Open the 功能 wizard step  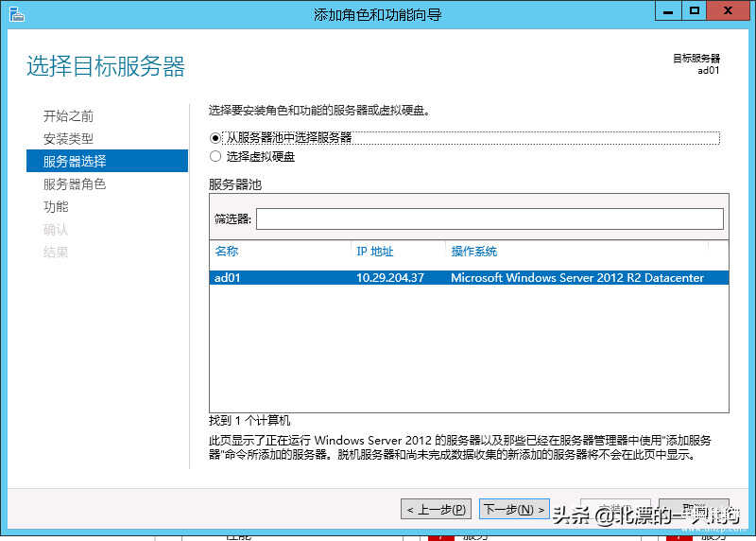click(56, 206)
